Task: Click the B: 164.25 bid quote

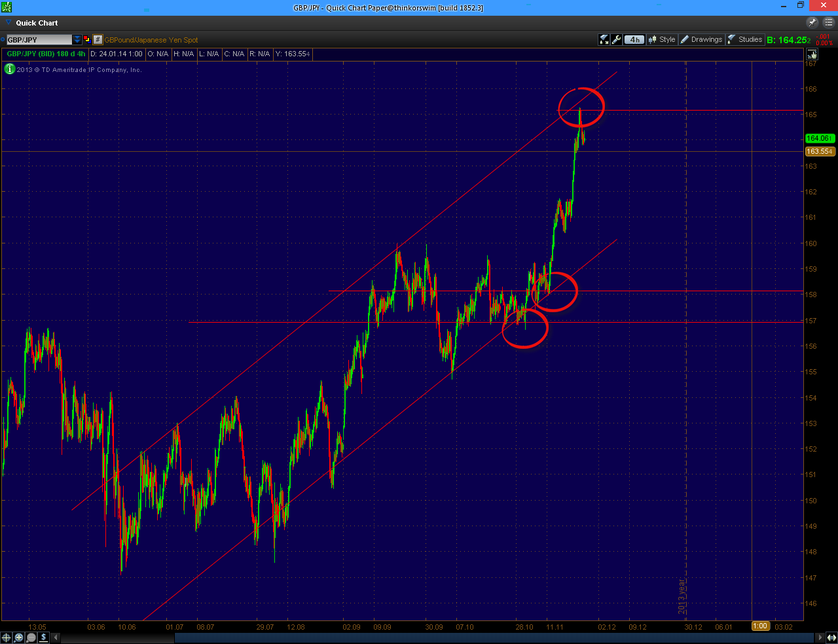Action: [788, 40]
